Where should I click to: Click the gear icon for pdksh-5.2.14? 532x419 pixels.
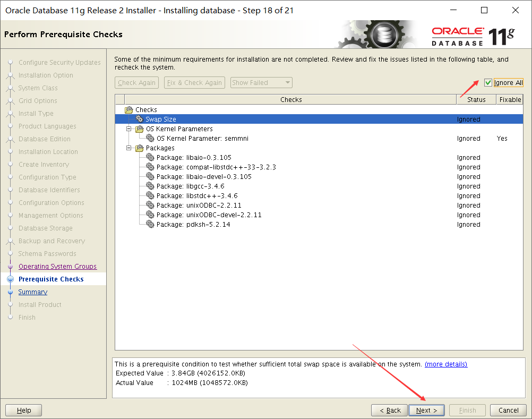pyautogui.click(x=150, y=224)
